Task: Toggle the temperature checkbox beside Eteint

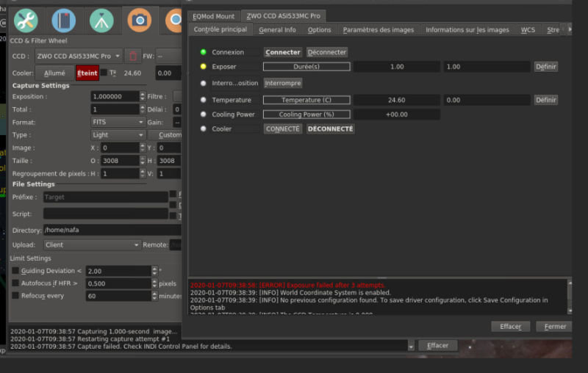Action: click(x=104, y=72)
